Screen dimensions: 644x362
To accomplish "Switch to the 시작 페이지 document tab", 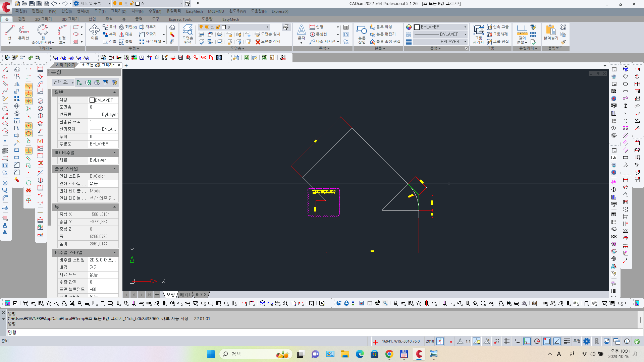I will tap(66, 65).
